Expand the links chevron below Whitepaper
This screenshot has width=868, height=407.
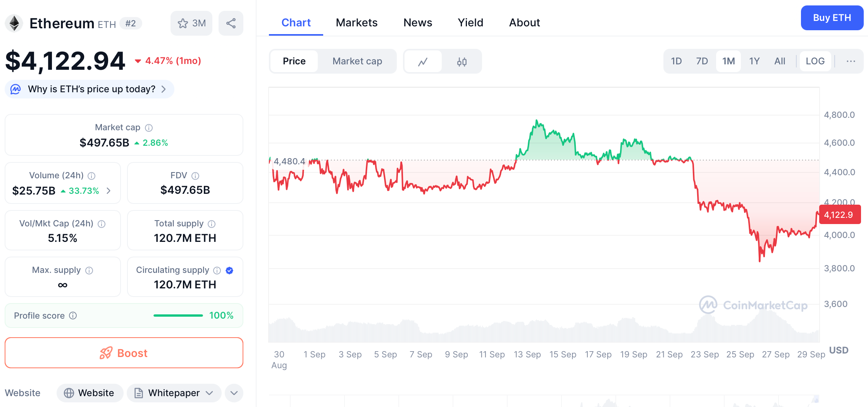(x=234, y=393)
